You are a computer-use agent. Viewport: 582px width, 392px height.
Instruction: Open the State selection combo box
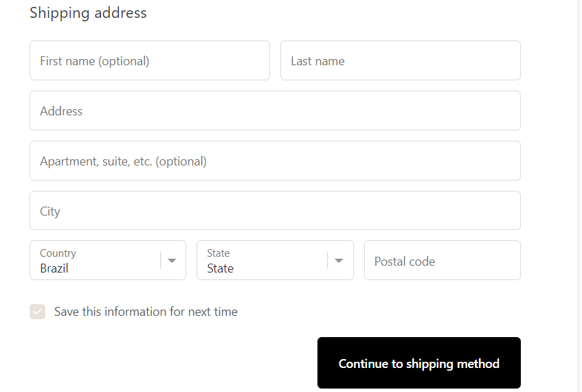click(x=261, y=261)
